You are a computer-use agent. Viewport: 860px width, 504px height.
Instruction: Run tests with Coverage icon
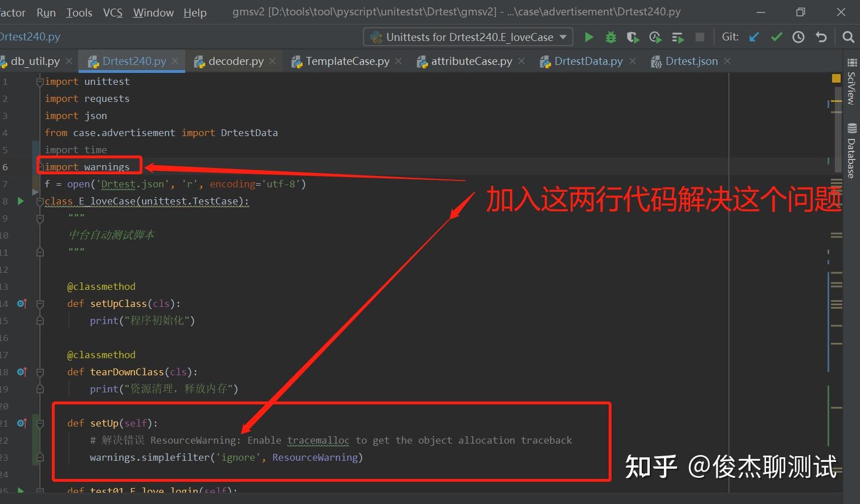click(633, 36)
